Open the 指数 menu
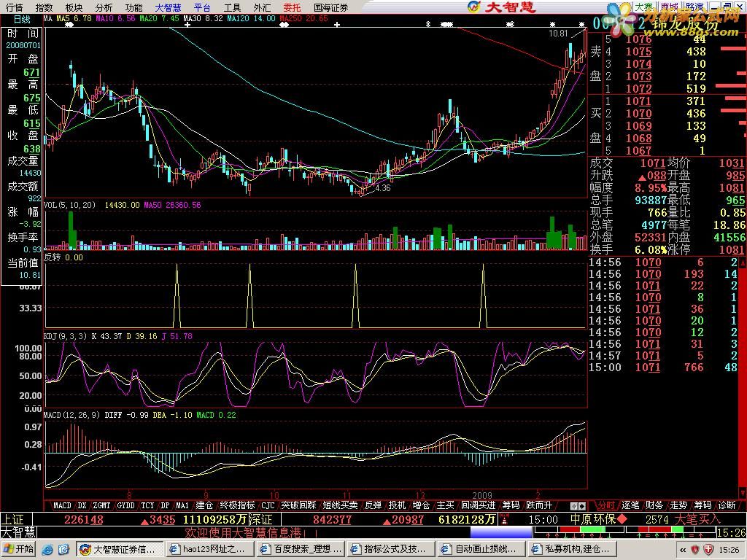This screenshot has height=560, width=747. (44, 7)
